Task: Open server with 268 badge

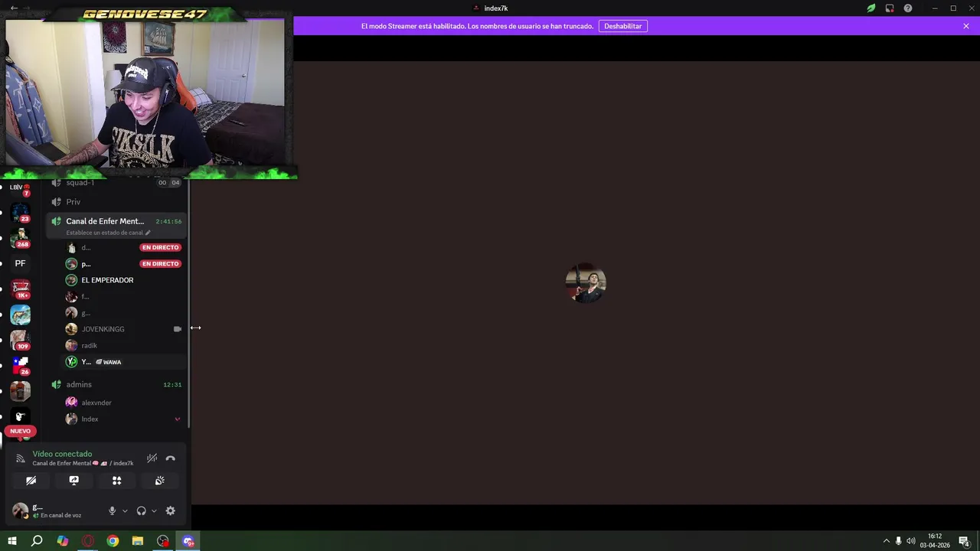Action: tap(20, 238)
